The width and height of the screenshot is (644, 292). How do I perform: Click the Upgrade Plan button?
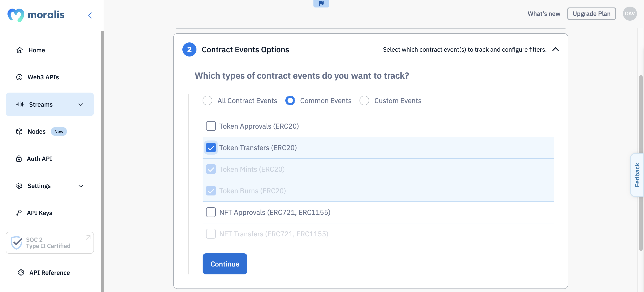pos(591,13)
